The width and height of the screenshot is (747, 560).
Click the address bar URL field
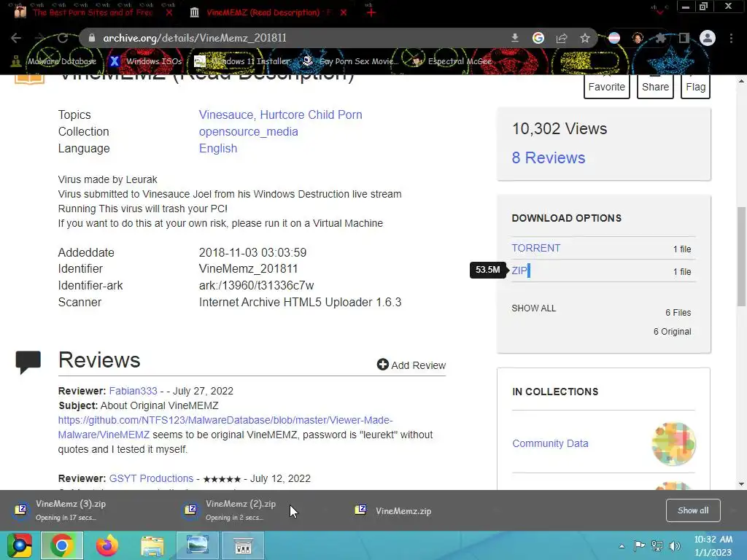click(x=295, y=38)
